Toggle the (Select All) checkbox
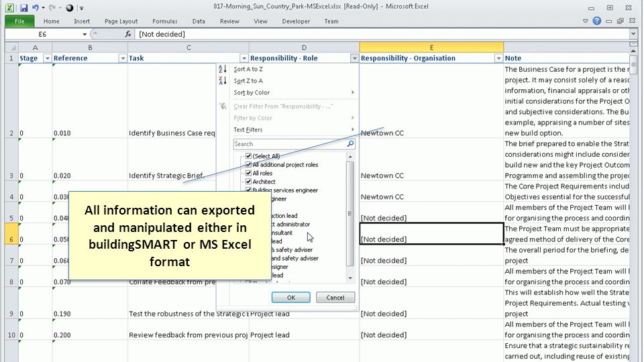Viewport: 644px width, 362px height. point(248,156)
